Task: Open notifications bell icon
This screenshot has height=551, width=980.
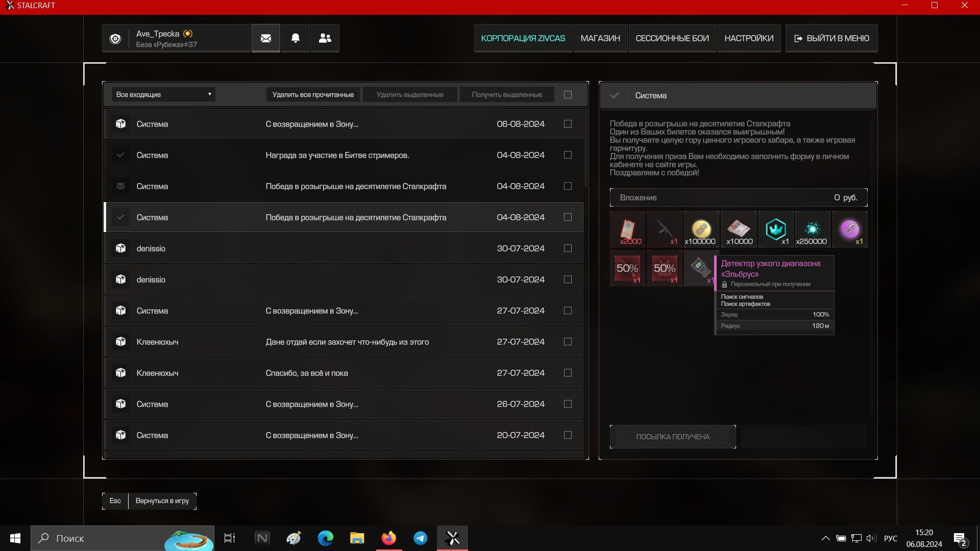Action: pyautogui.click(x=295, y=38)
